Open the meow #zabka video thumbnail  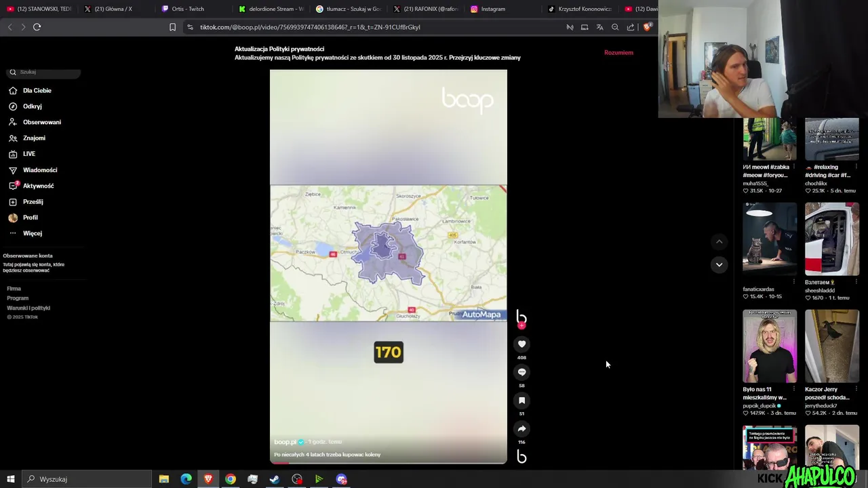click(x=769, y=139)
